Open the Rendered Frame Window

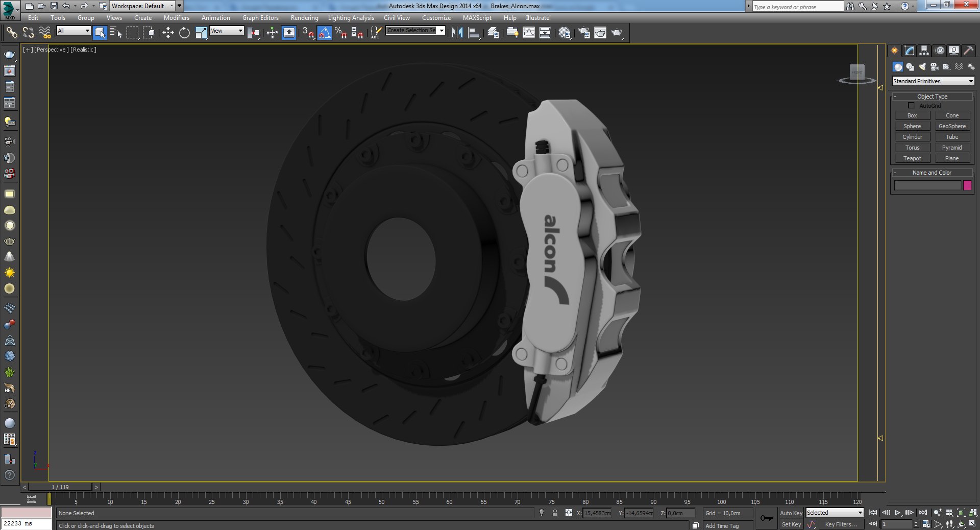[x=600, y=33]
